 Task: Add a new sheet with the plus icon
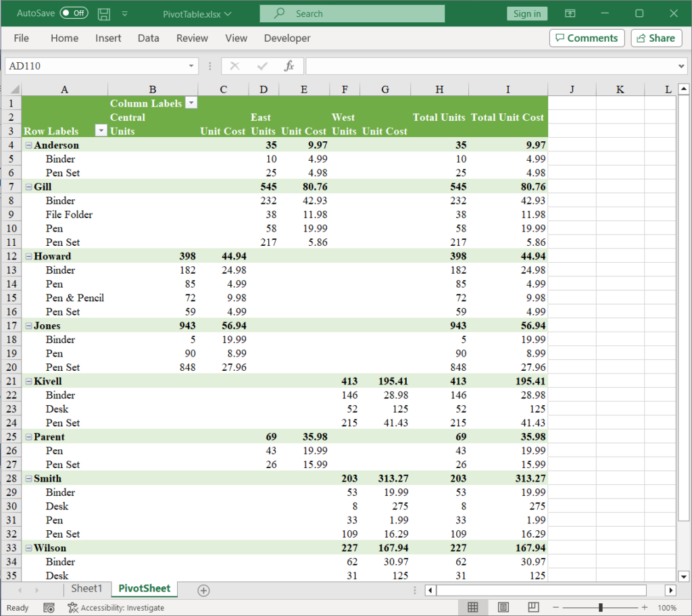[202, 590]
